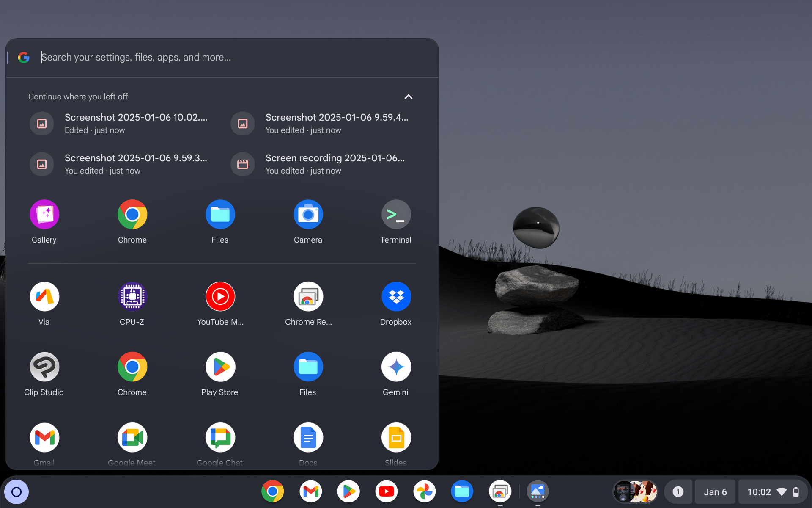Viewport: 812px width, 508px height.
Task: Open Chrome Remote Desktop on shelf
Action: [x=500, y=491]
